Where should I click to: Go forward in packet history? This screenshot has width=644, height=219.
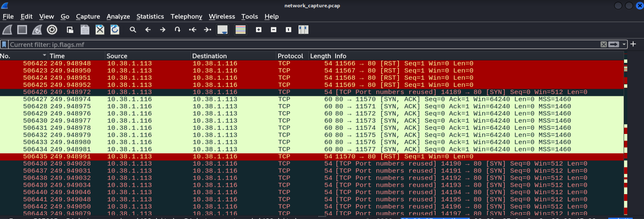[163, 30]
